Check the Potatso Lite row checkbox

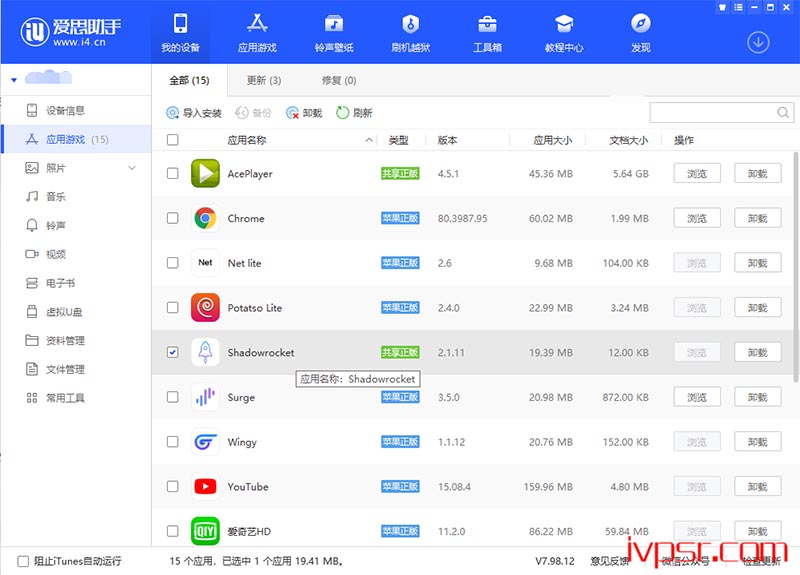(172, 308)
